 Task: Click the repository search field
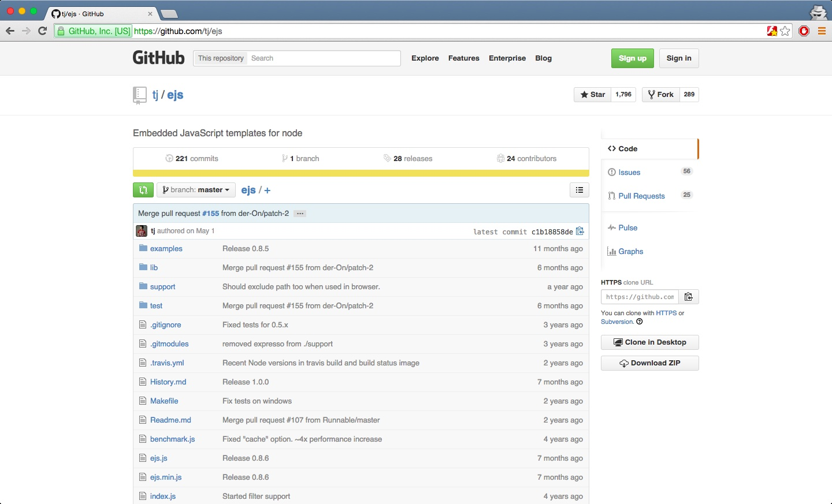click(324, 58)
